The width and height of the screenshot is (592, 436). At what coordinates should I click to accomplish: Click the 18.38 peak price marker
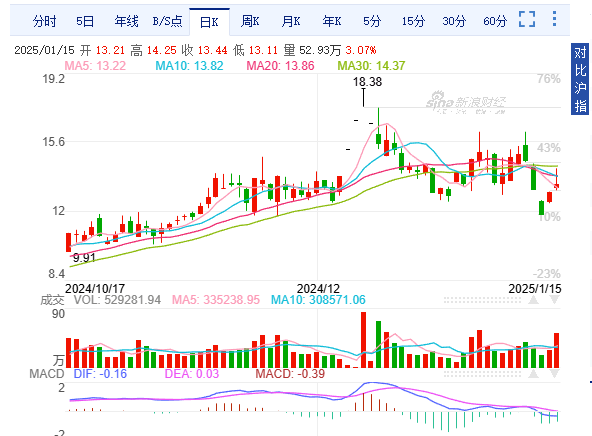(x=367, y=82)
